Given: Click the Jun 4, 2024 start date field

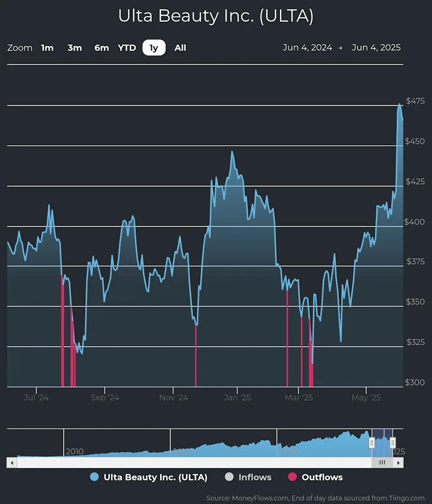Looking at the screenshot, I should [307, 48].
